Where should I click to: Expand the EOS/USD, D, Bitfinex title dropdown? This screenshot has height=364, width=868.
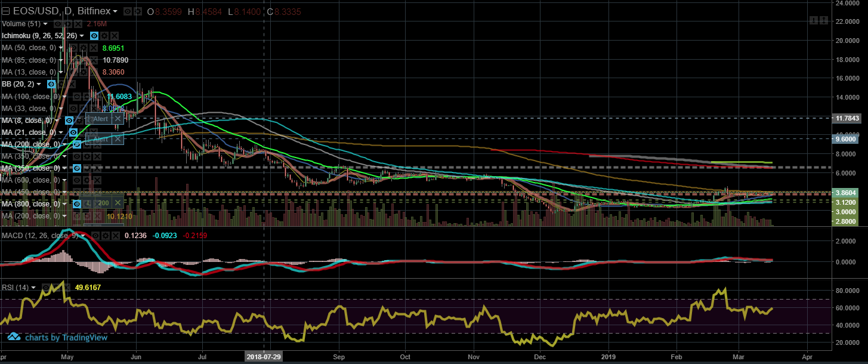tap(115, 11)
